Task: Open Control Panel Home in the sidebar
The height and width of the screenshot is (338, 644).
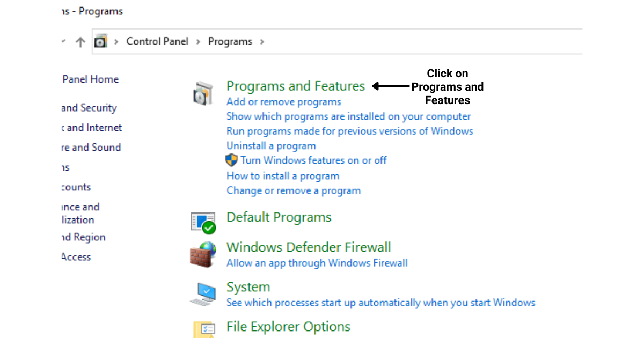Action: click(90, 79)
